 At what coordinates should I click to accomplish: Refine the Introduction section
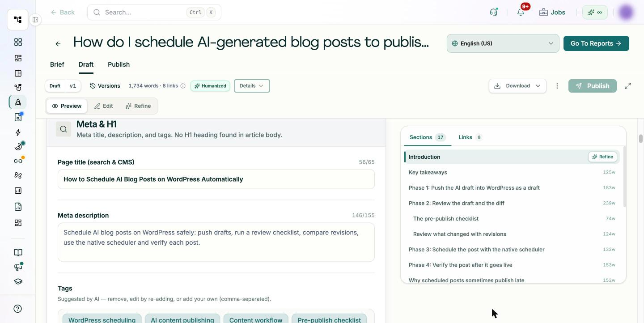(602, 157)
